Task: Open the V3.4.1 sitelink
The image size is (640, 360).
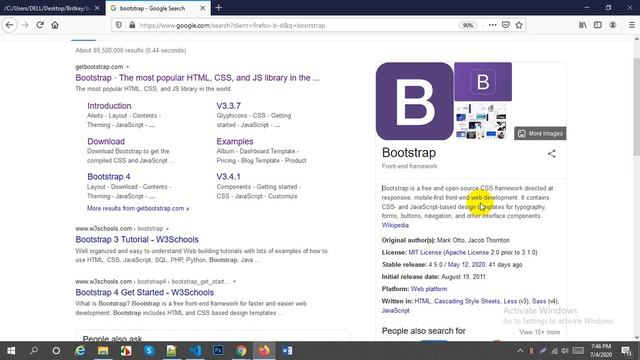Action: click(228, 177)
